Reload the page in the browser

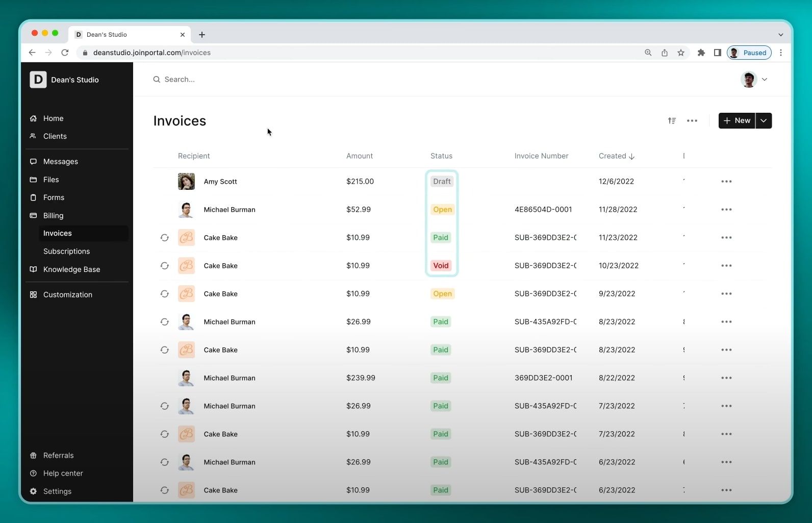(x=65, y=53)
